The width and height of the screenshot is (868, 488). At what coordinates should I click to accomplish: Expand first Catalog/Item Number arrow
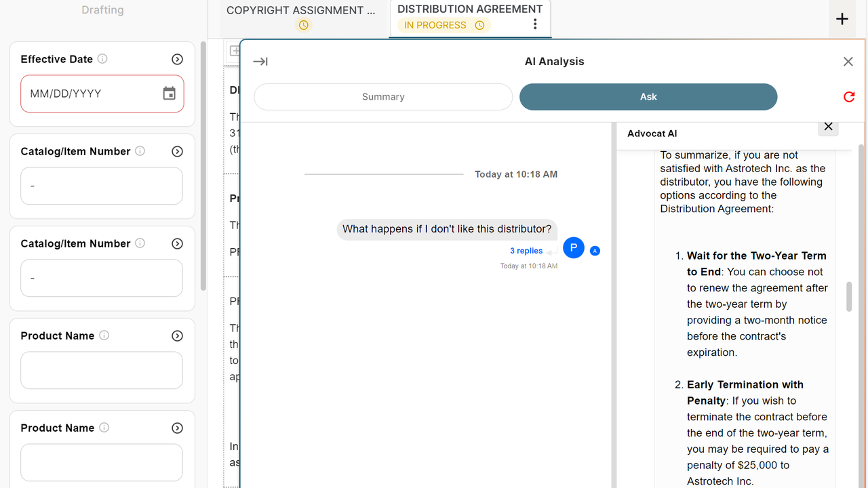177,151
